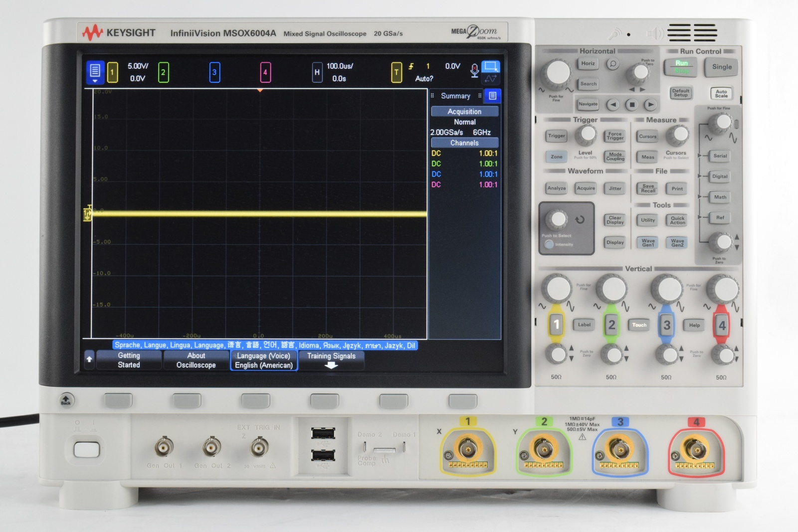Click the Serial key

[720, 156]
